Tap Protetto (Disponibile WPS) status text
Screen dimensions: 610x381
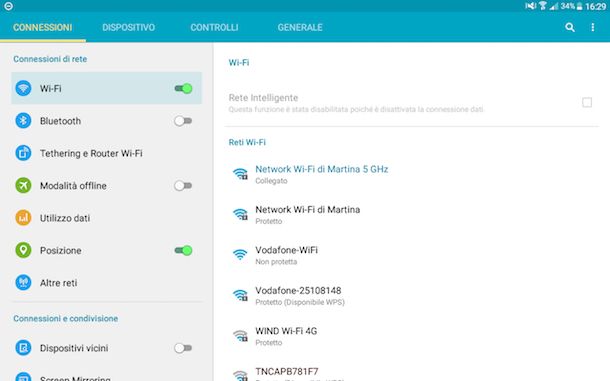(300, 302)
